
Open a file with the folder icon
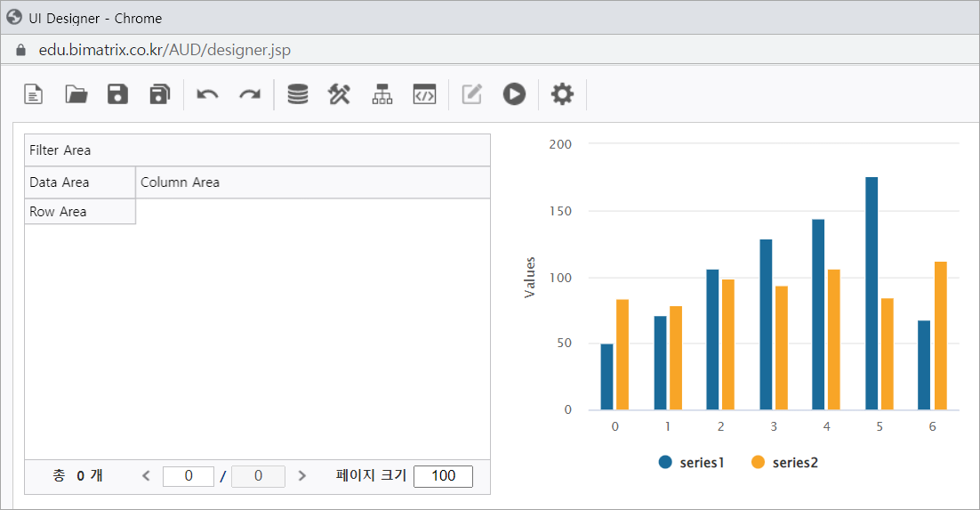[76, 93]
